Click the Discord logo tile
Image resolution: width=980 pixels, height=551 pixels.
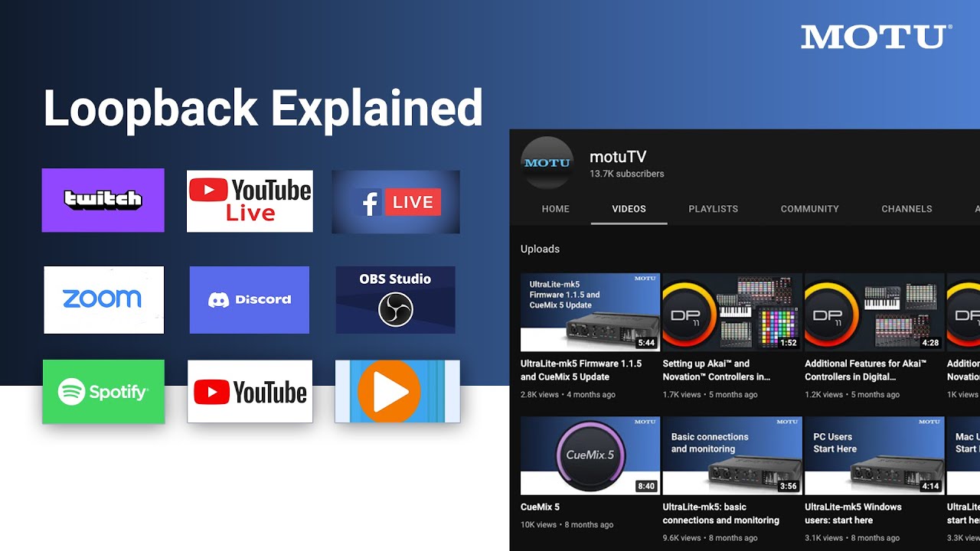click(250, 300)
